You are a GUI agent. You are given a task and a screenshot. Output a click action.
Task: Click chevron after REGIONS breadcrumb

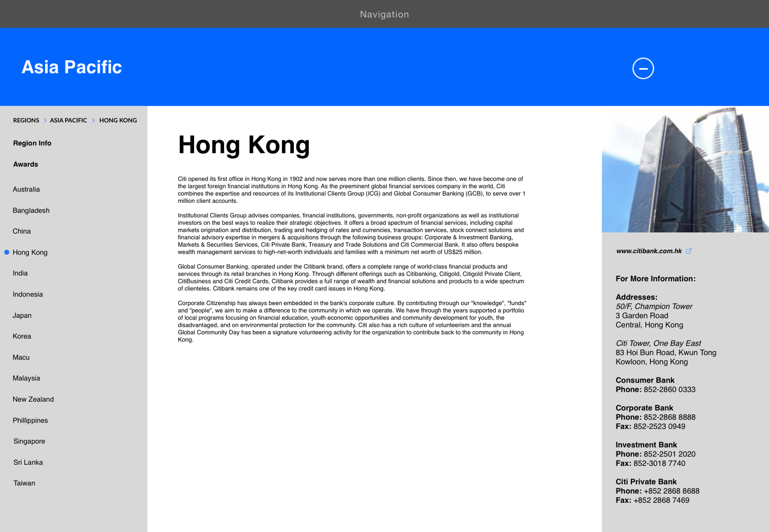click(x=45, y=120)
